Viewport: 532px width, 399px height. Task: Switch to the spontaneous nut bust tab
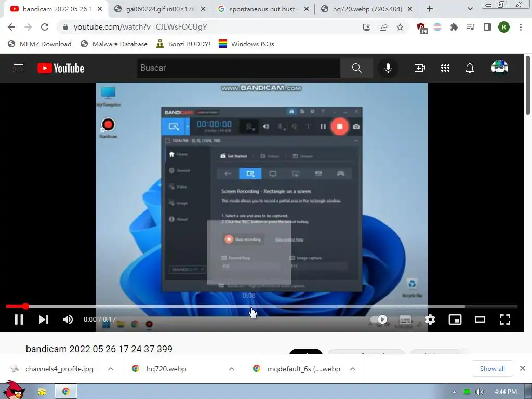click(x=262, y=9)
